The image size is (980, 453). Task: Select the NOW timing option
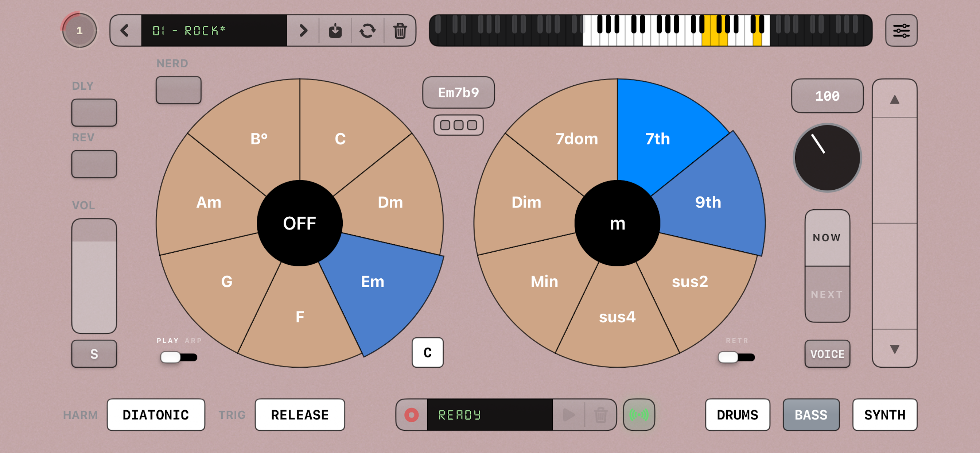click(x=827, y=238)
